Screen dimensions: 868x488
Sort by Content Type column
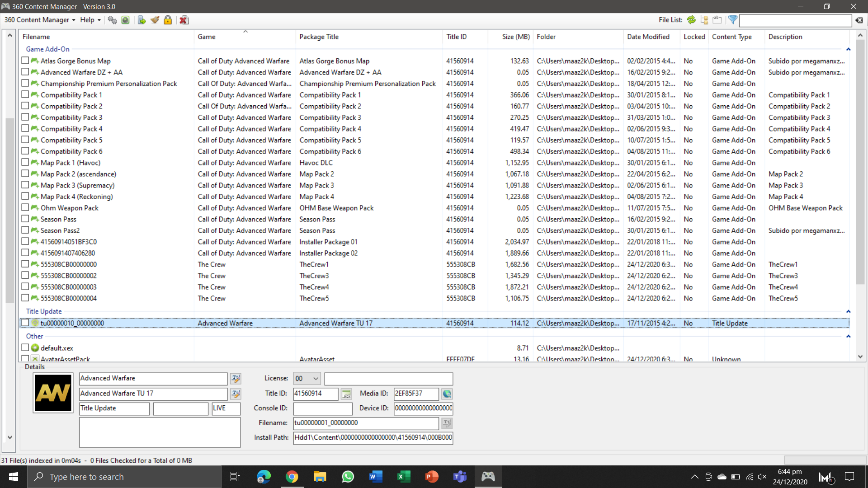[736, 37]
